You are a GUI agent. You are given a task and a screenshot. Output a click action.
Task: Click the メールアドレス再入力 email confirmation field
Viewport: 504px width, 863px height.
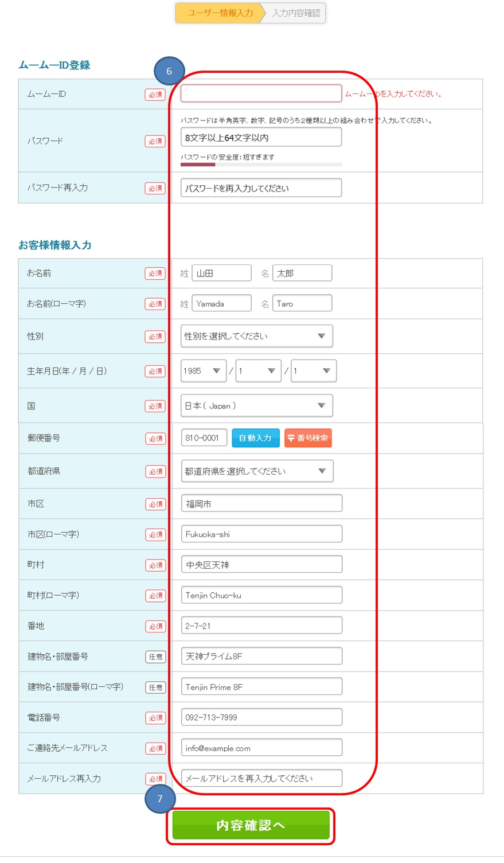tap(261, 779)
